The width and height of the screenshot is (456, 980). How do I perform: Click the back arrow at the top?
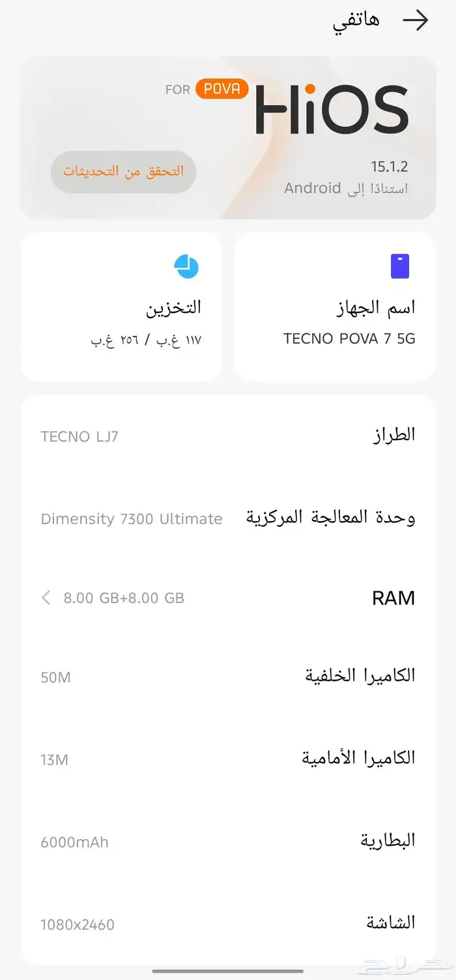(x=416, y=20)
